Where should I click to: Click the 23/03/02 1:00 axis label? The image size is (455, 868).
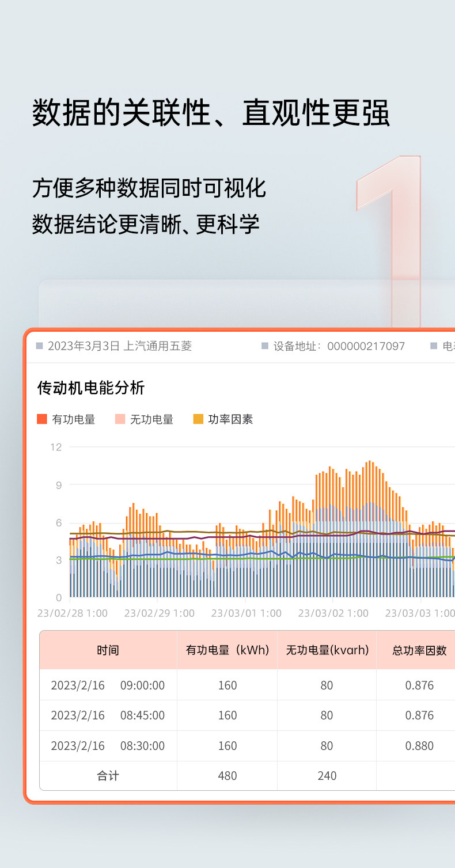point(333,613)
